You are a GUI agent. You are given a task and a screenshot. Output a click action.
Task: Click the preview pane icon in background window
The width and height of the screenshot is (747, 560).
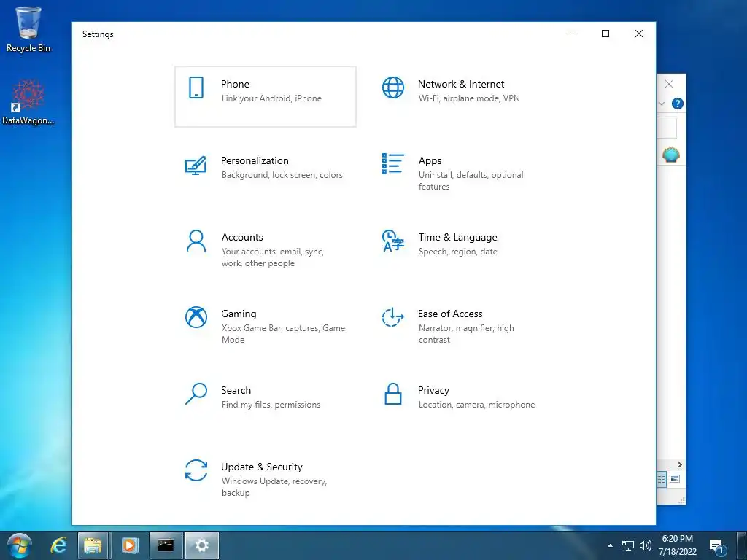tap(675, 479)
